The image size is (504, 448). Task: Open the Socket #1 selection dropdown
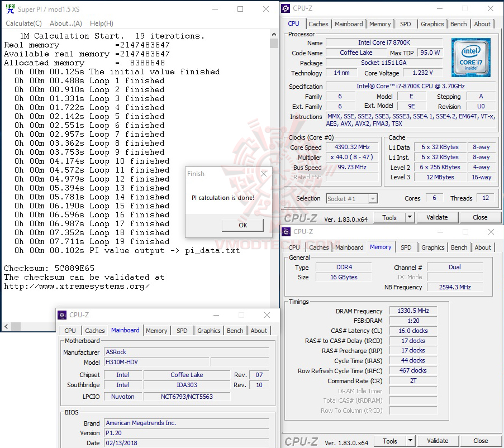coord(351,199)
